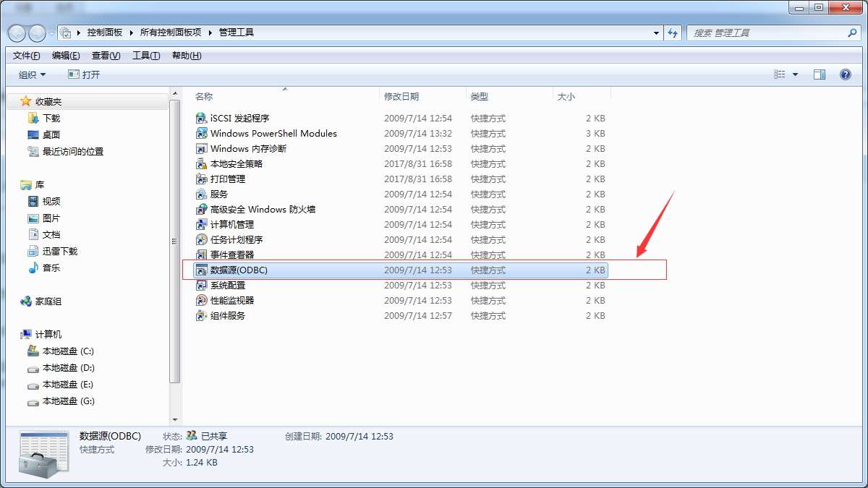Open 最近访问的位置 in the sidebar
The height and width of the screenshot is (488, 868).
pyautogui.click(x=65, y=151)
